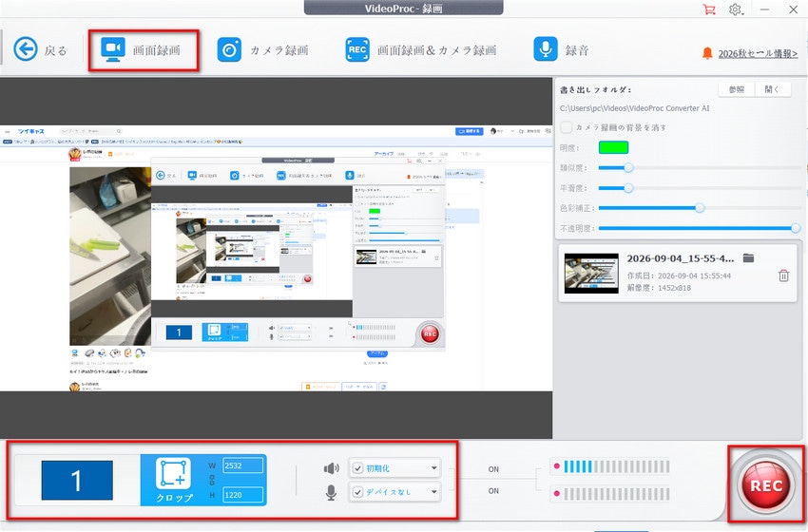Click the 開く open folder button
Viewport: 808px width, 532px height.
click(772, 89)
